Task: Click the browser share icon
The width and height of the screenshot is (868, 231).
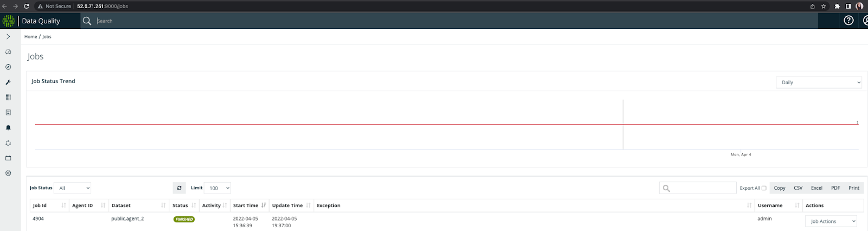Action: click(812, 6)
